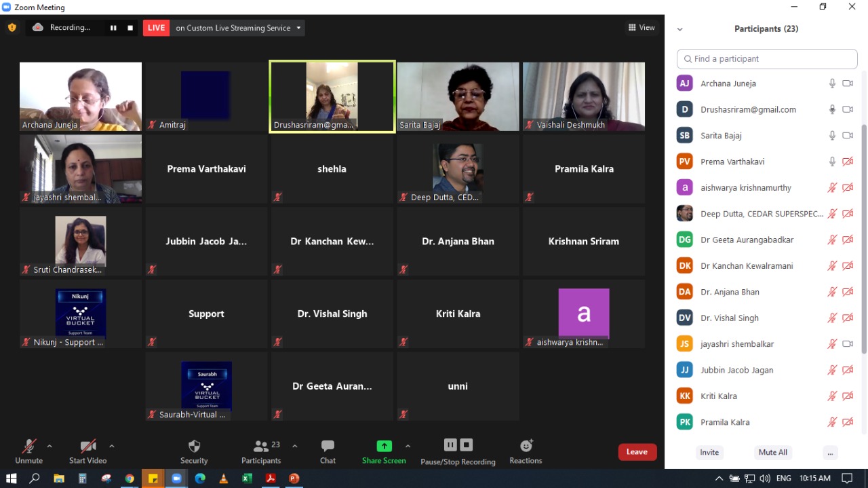Collapse the Participants panel chevron

(x=679, y=29)
